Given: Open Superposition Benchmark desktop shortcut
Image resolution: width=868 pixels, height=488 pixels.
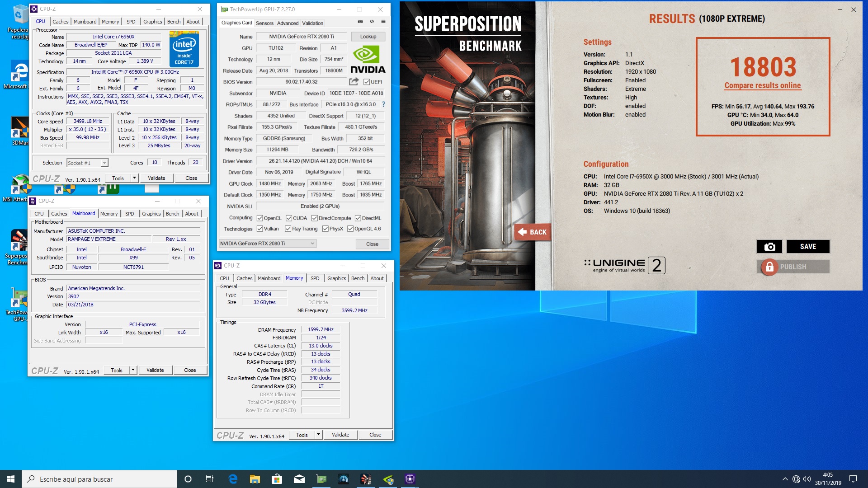Looking at the screenshot, I should (18, 247).
